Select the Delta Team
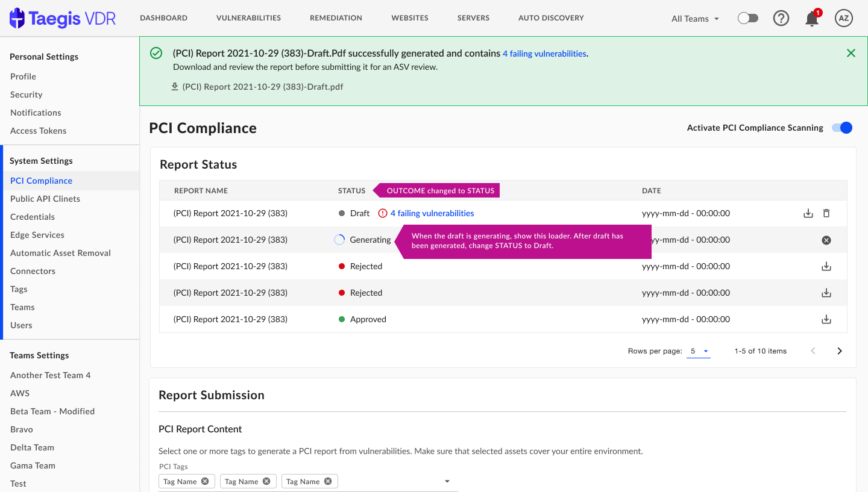The image size is (868, 492). click(32, 447)
